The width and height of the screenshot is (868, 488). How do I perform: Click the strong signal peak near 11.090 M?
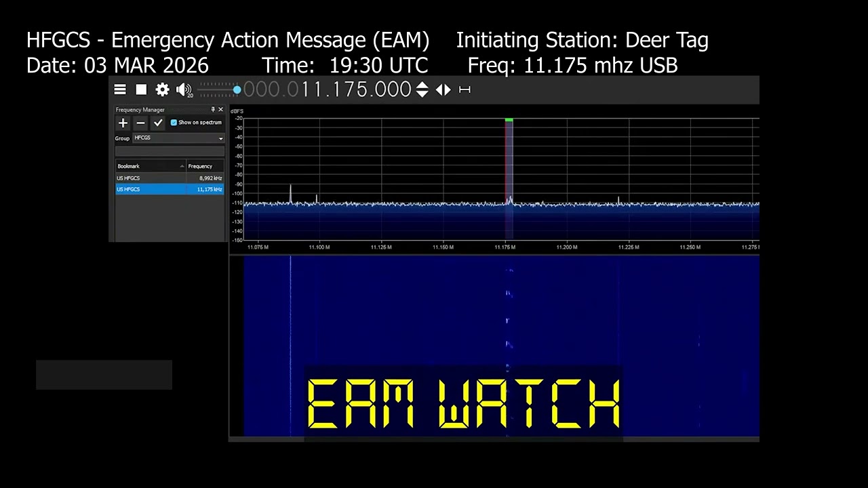(290, 193)
